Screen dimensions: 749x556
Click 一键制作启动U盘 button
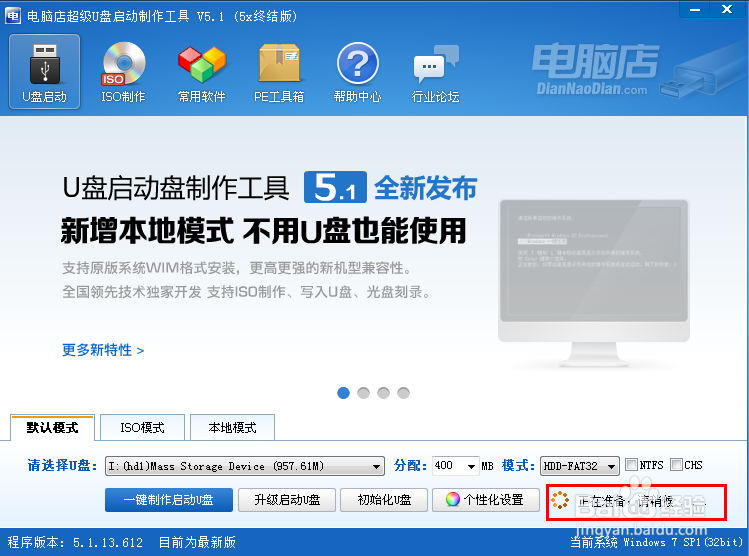coord(169,500)
